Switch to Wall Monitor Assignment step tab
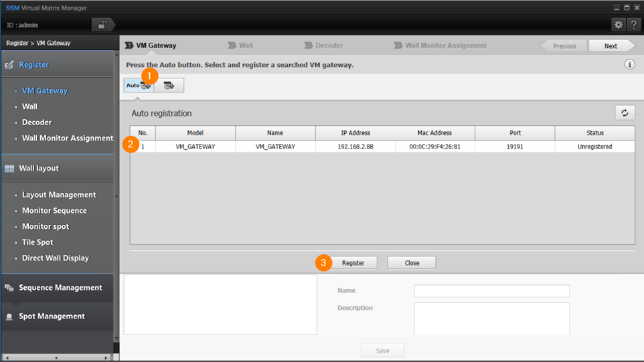 pos(440,46)
